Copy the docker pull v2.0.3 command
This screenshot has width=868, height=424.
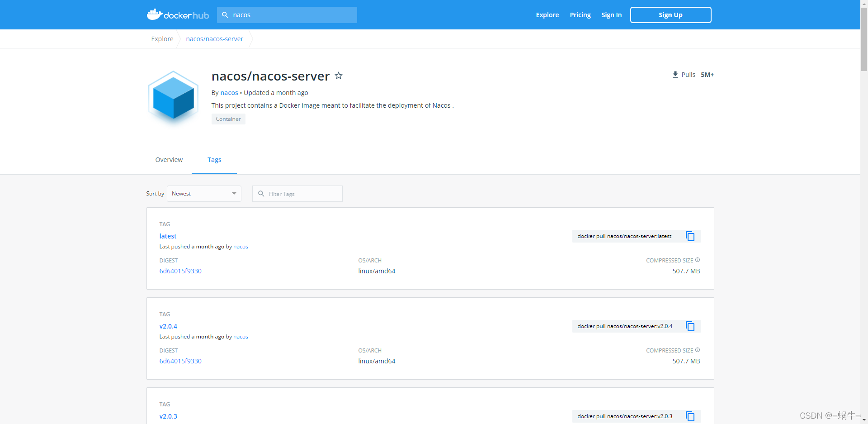tap(690, 416)
